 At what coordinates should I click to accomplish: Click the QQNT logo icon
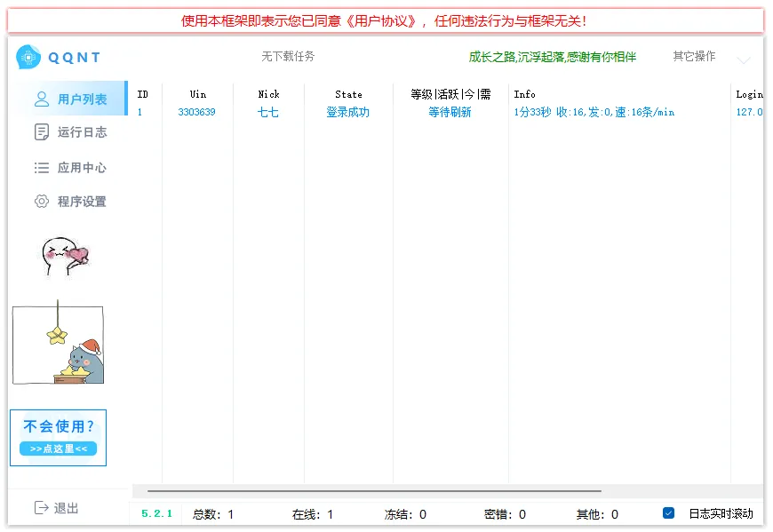coord(28,58)
